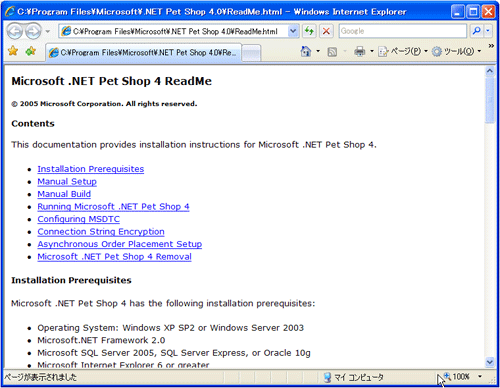The image size is (500, 388).
Task: Minimize the Internet Explorer window
Action: [458, 12]
